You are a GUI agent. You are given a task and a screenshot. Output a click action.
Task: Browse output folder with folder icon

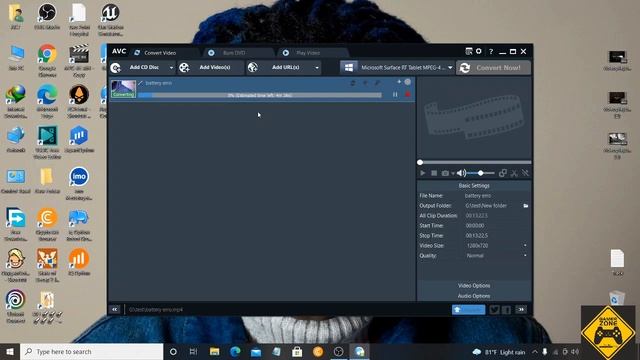526,206
